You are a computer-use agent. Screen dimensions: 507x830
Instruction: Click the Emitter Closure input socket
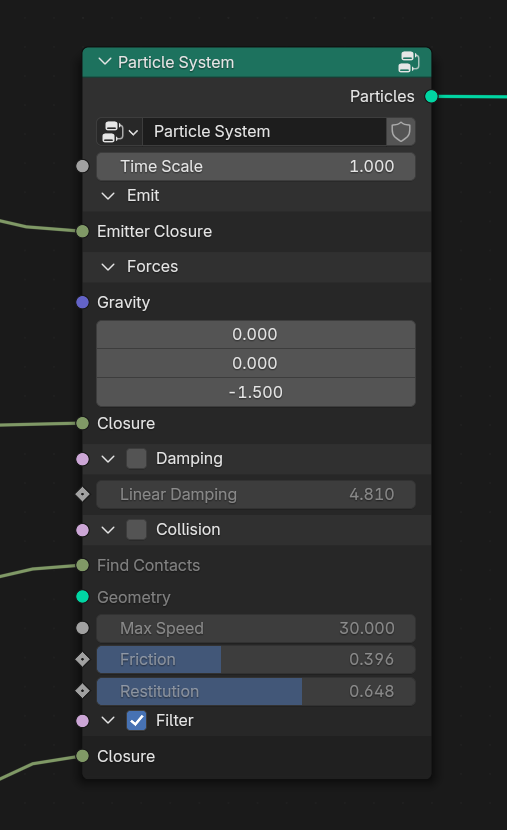pyautogui.click(x=83, y=231)
